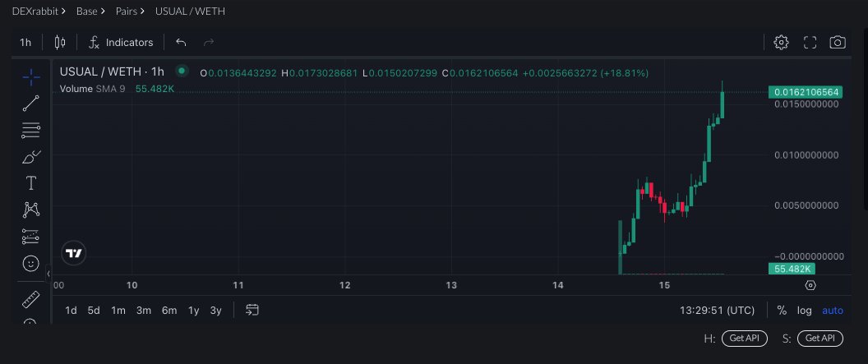Click the current price label 0.0162106564
This screenshot has width=868, height=364.
(x=806, y=92)
